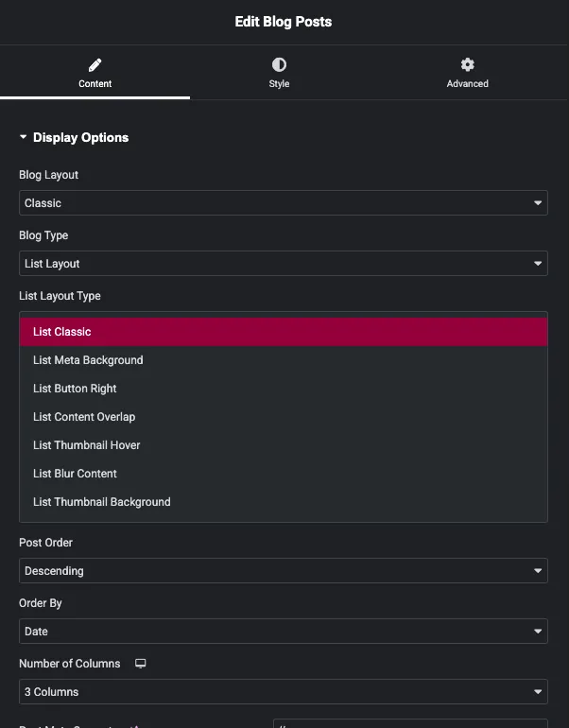569x728 pixels.
Task: Open the Blog Type dropdown showing List Layout
Action: coord(284,263)
